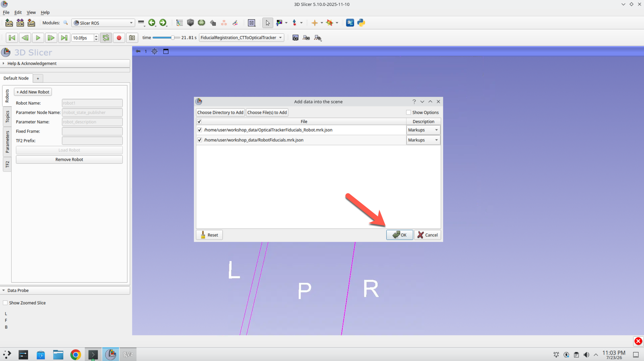This screenshot has width=644, height=361.
Task: Switch to the vertical Parameters tab
Action: point(7,142)
